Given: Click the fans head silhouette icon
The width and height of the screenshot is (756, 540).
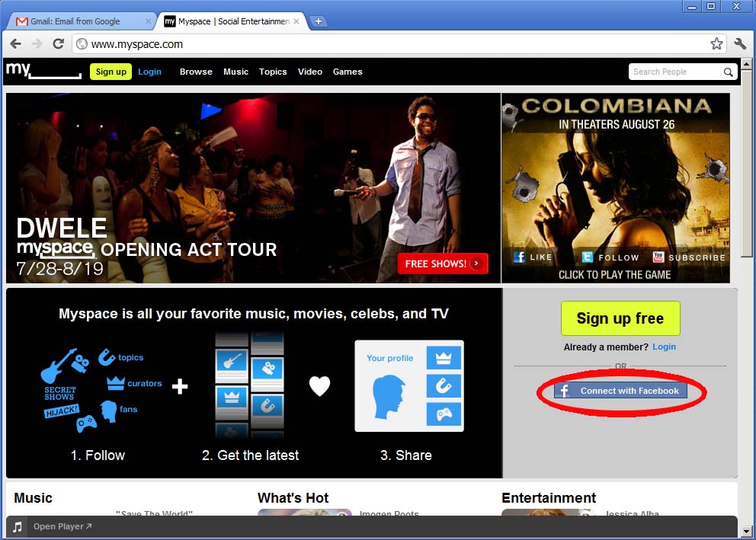Looking at the screenshot, I should 109,411.
